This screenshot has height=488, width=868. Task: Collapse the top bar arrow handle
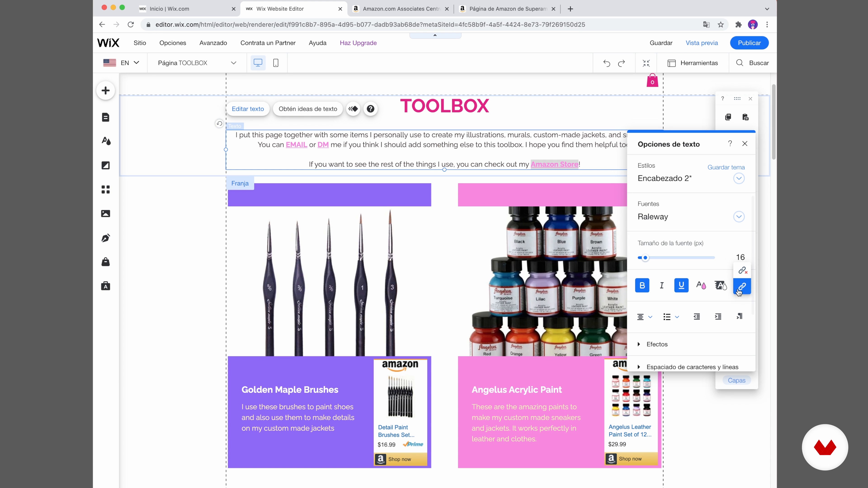tap(435, 35)
